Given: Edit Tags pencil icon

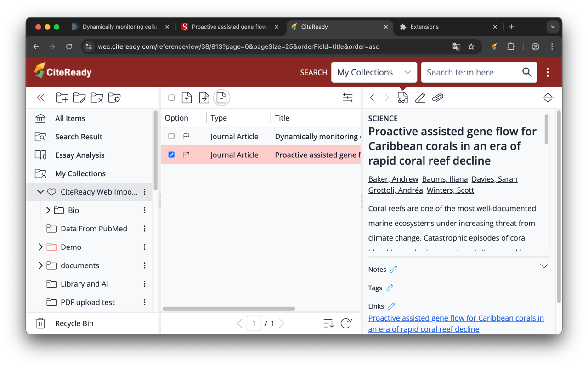Looking at the screenshot, I should pos(390,287).
